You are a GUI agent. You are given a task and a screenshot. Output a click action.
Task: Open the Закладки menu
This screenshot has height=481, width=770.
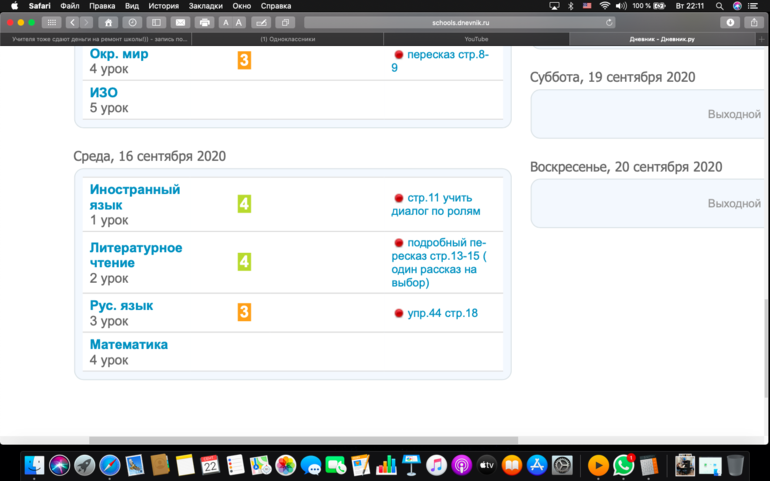pos(206,6)
